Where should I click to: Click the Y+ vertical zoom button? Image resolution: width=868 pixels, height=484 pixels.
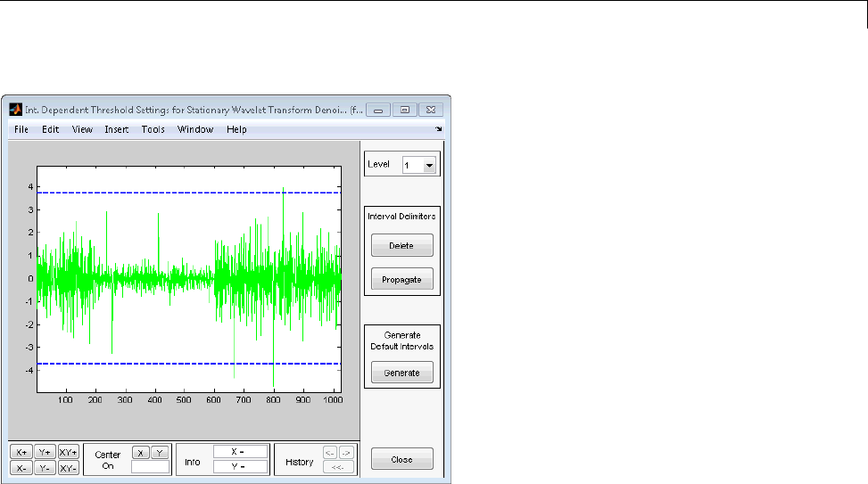click(45, 452)
